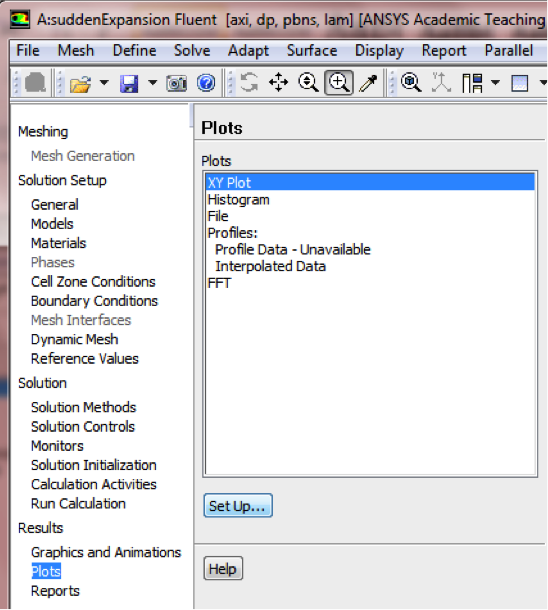This screenshot has height=610, width=548.
Task: Open the window layout dropdown arrow
Action: pyautogui.click(x=495, y=82)
